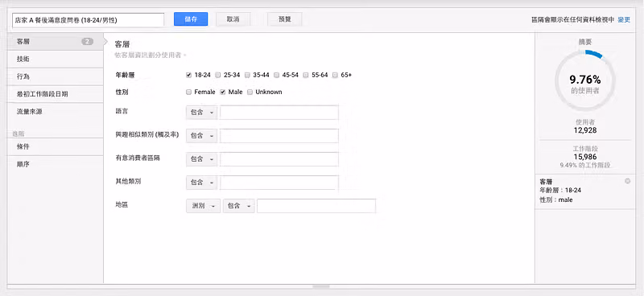Click the 客層 count badge showing 2
Image resolution: width=644 pixels, height=296 pixels.
click(x=88, y=42)
